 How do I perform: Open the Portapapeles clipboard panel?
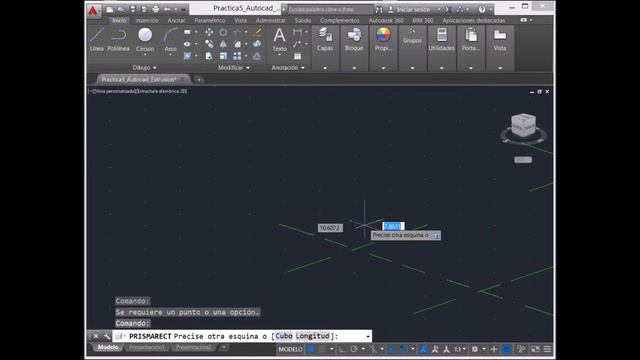pos(471,40)
